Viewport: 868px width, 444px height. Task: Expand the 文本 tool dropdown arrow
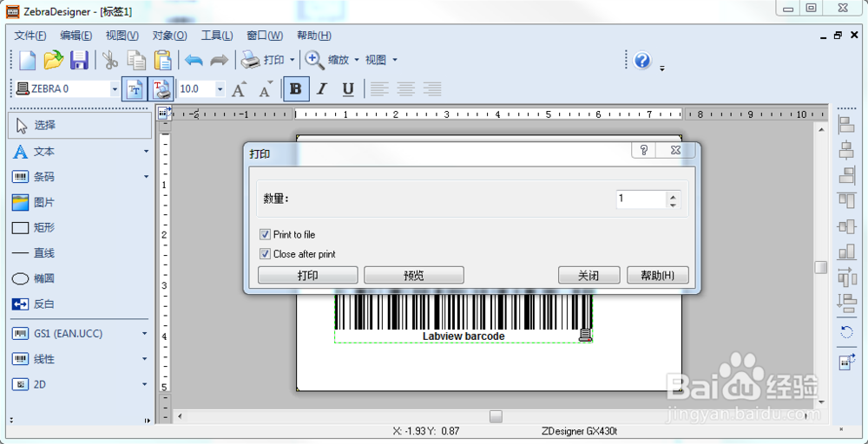[146, 152]
